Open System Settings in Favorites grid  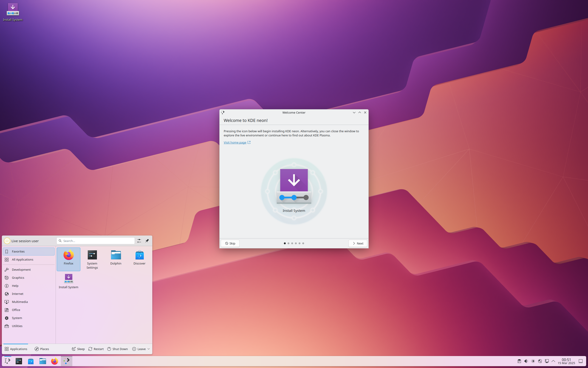click(92, 259)
